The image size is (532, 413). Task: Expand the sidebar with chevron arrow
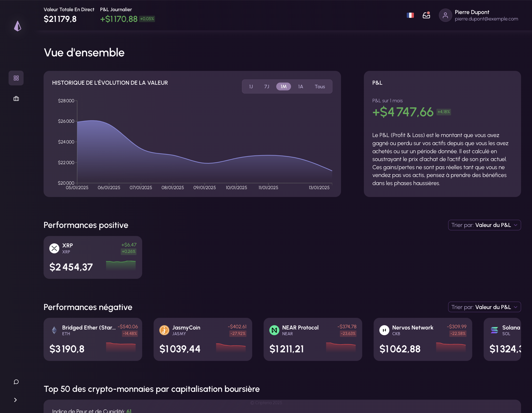coord(15,400)
